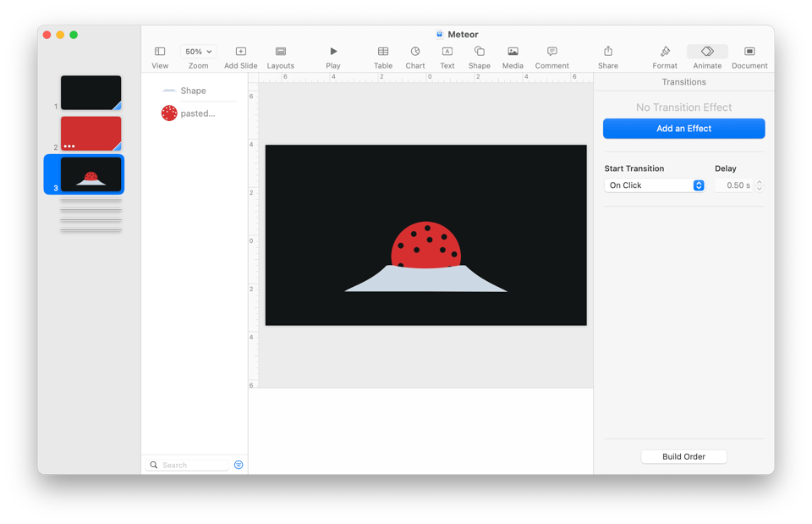This screenshot has width=812, height=524.
Task: Open the Layouts panel
Action: coord(281,52)
